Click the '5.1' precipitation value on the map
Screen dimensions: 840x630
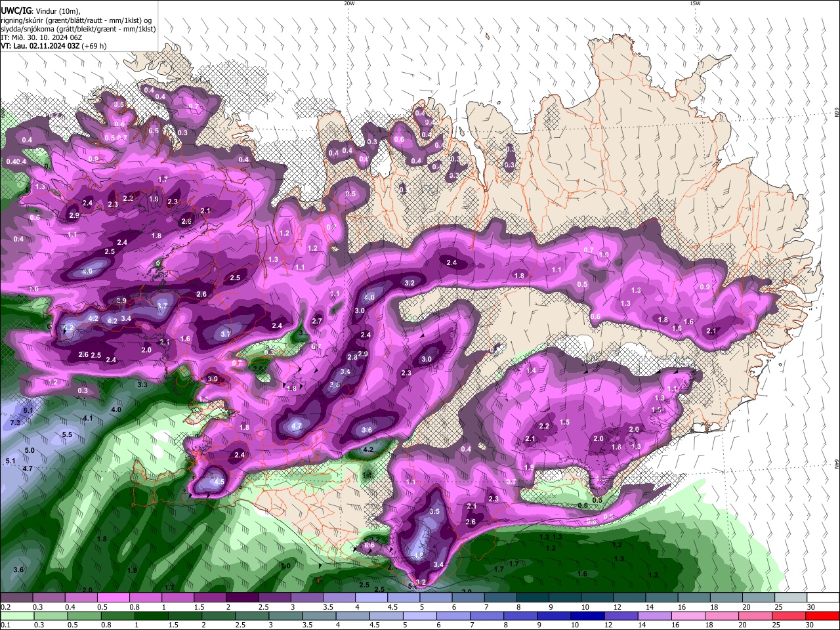tap(10, 461)
